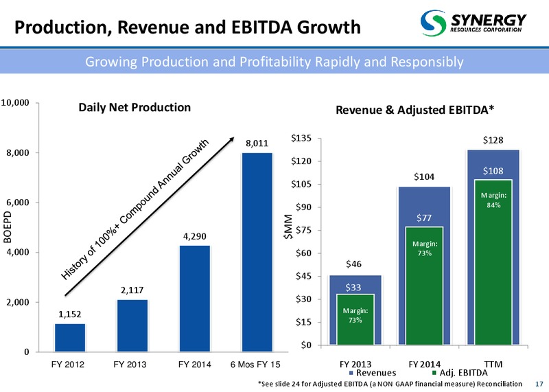Click the 10,000 axis value
Image resolution: width=549 pixels, height=392 pixels.
[x=14, y=103]
